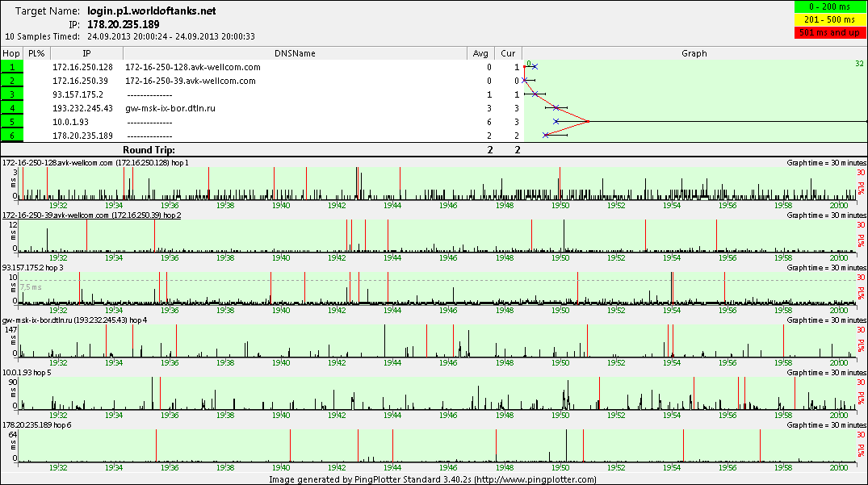
Task: Select the green hop 3 number cell
Action: tap(11, 94)
